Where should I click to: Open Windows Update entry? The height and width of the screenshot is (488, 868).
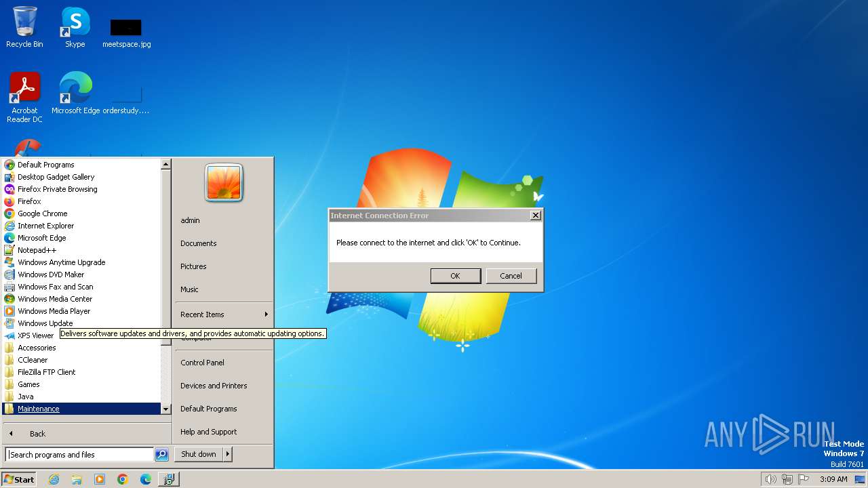pos(81,323)
